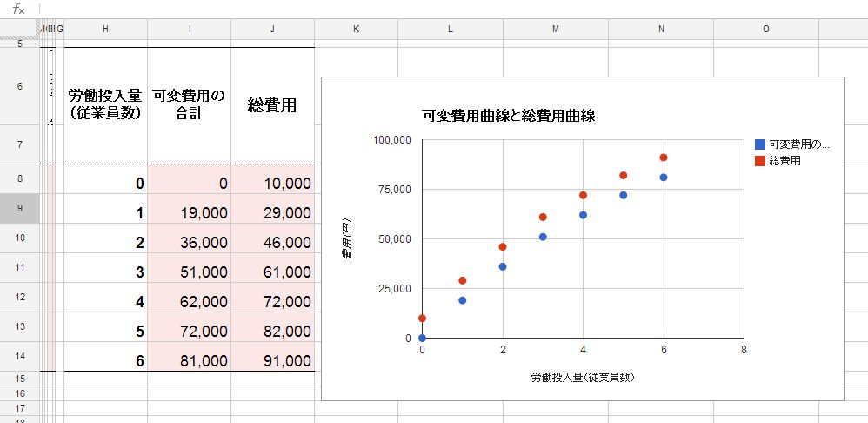Select column M header
Viewport: 868px width, 423px height.
click(x=556, y=30)
